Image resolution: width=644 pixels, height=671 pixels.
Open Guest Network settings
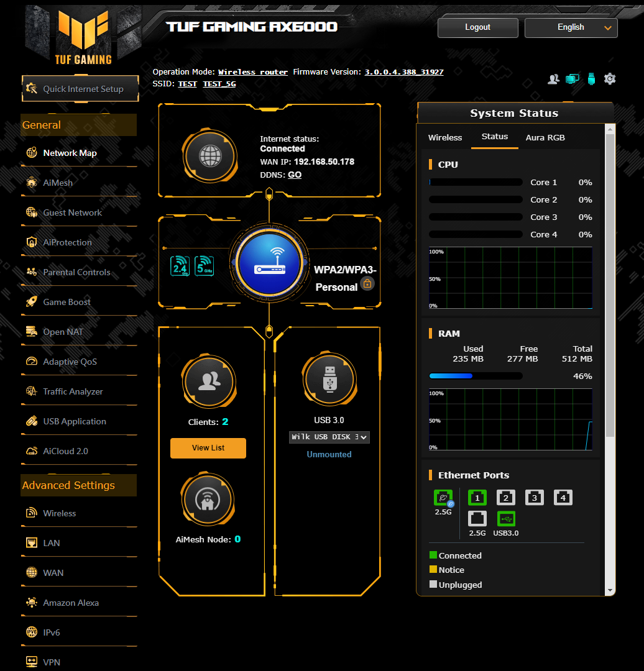(x=79, y=212)
